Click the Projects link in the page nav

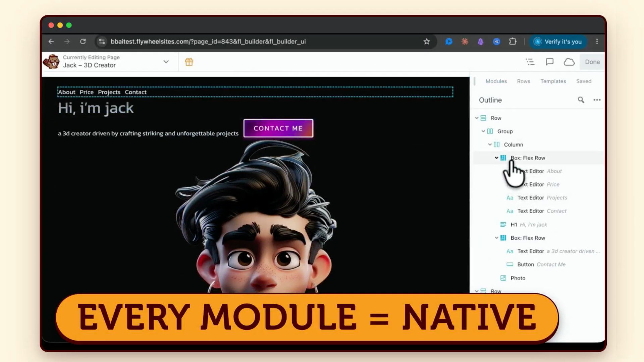pos(109,92)
